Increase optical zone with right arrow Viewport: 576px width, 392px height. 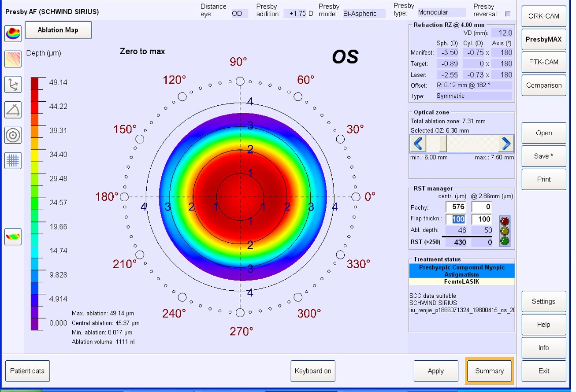click(x=506, y=144)
